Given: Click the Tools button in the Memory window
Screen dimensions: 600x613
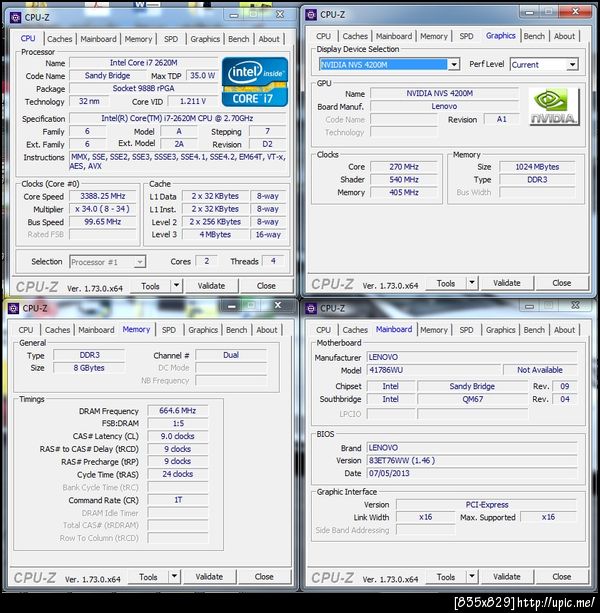Looking at the screenshot, I should tap(148, 577).
